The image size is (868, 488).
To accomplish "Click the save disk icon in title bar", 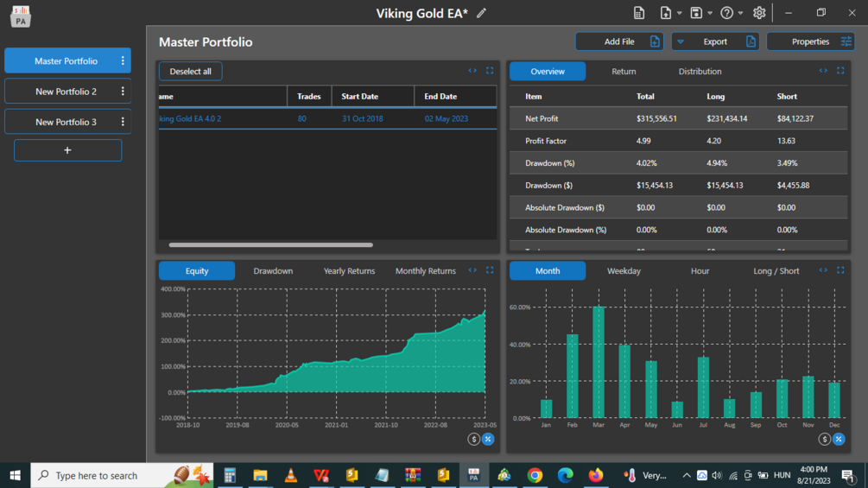I will (696, 13).
